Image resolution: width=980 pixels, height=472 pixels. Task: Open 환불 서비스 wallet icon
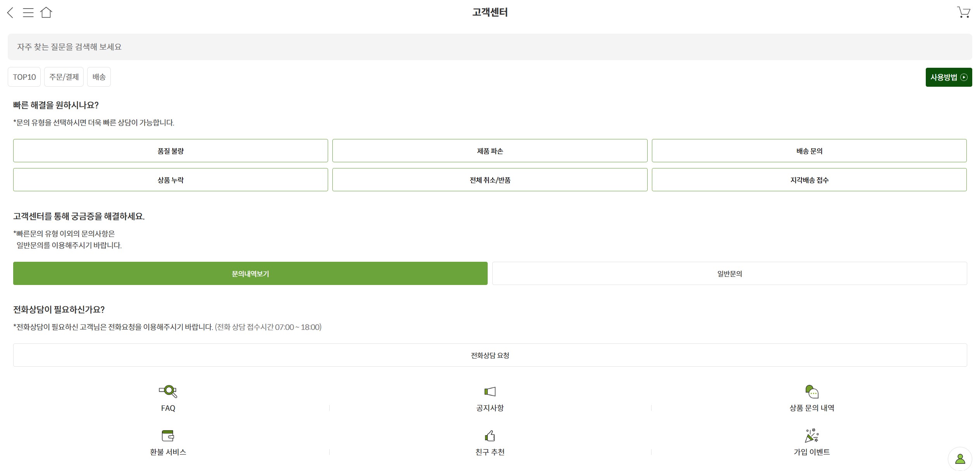pos(168,436)
